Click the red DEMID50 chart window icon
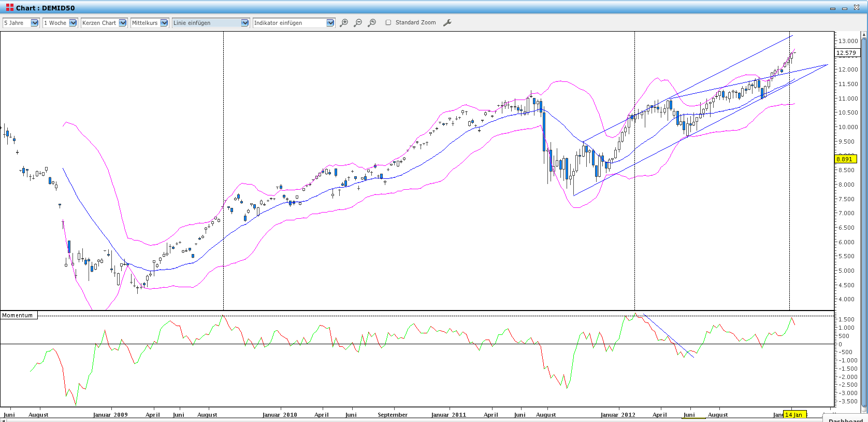The height and width of the screenshot is (422, 868). point(9,8)
